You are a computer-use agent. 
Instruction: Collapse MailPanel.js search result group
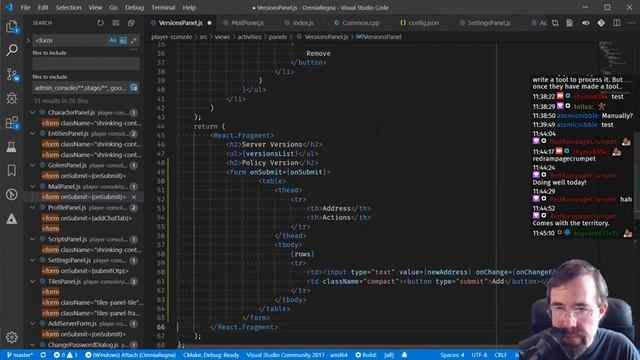(x=33, y=187)
